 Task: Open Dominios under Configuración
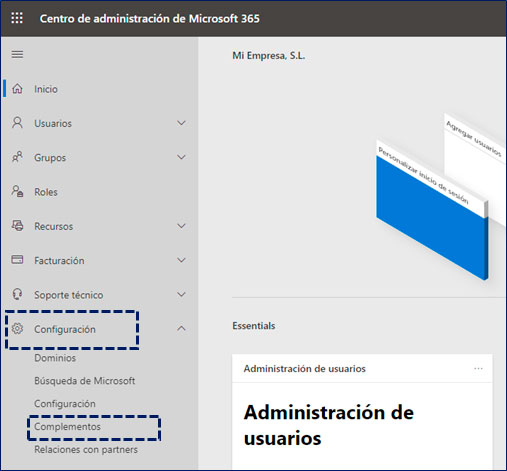(x=55, y=358)
